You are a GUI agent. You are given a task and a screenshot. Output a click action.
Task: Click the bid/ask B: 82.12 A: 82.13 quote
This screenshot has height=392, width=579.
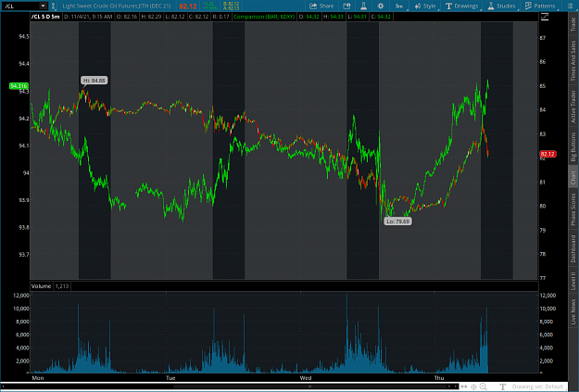click(232, 6)
